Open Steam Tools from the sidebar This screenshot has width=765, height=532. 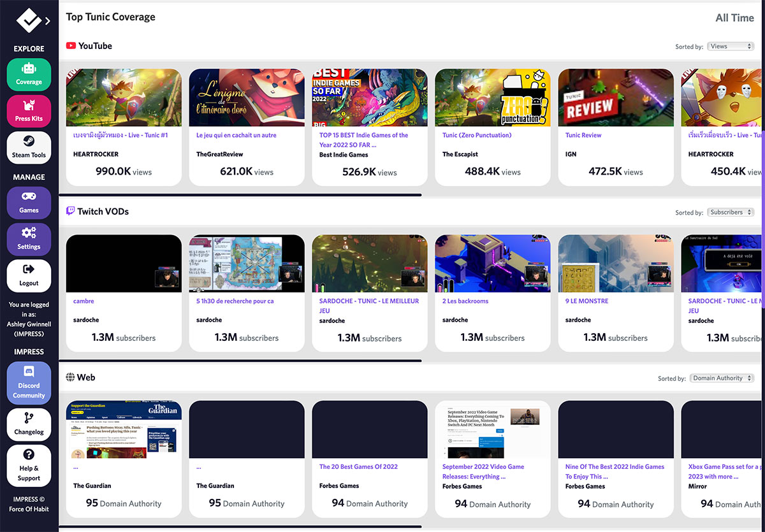(29, 147)
